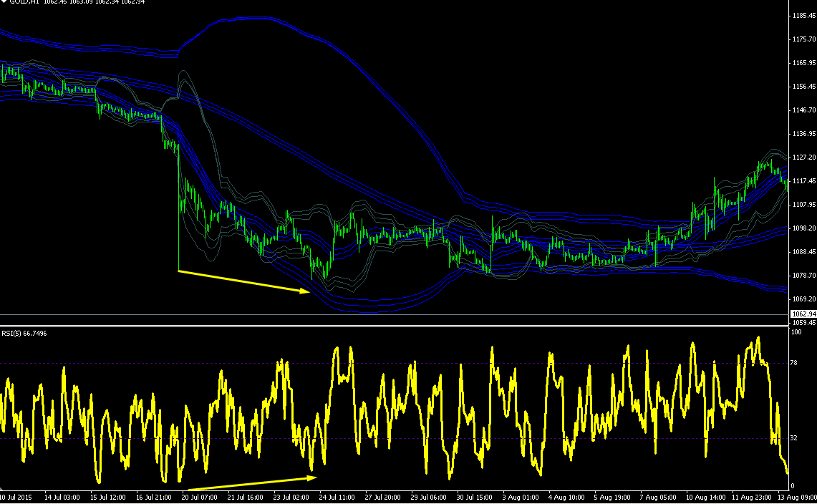Click the 15 Jul 12:00 time label
Image resolution: width=817 pixels, height=504 pixels.
[108, 498]
